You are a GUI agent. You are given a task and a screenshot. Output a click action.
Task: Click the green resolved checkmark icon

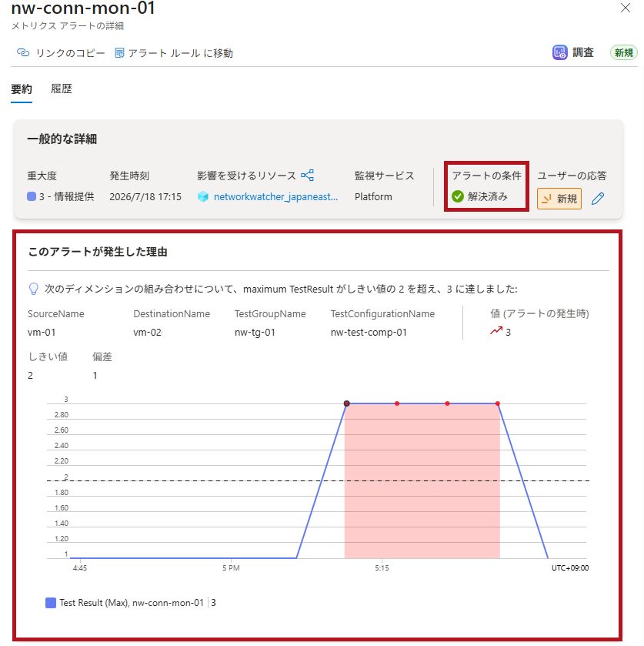click(x=458, y=196)
